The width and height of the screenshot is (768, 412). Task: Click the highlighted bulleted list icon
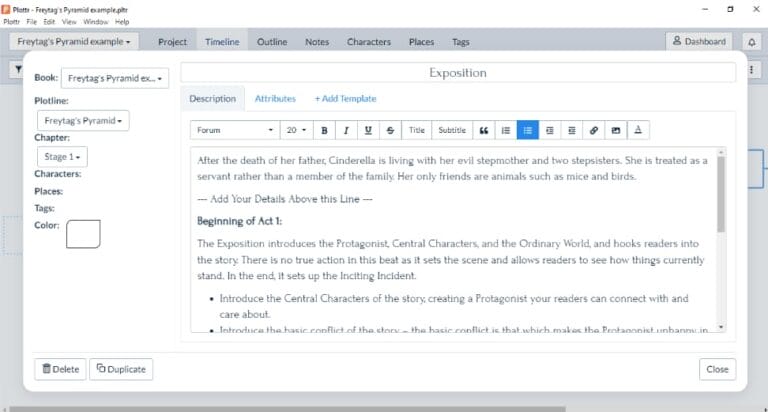(x=528, y=130)
